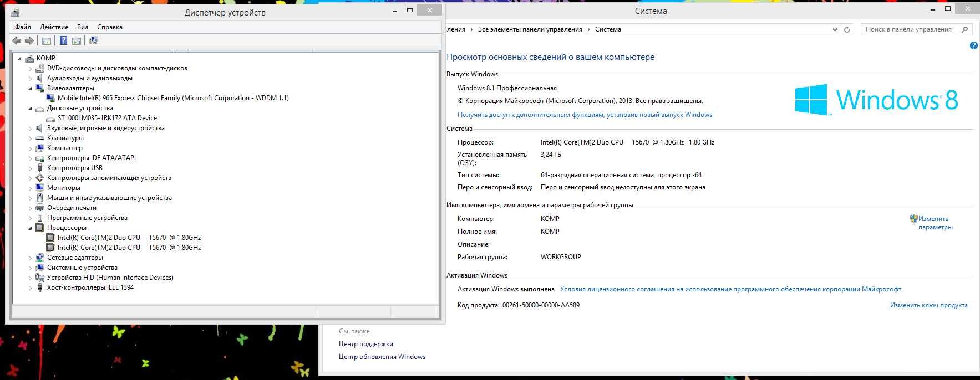Collapse the Дисковые устройства node
980x380 pixels.
pos(31,109)
